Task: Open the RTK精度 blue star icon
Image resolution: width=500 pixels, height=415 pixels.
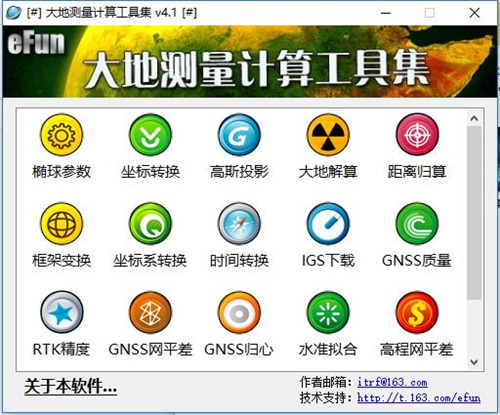Action: [x=61, y=312]
